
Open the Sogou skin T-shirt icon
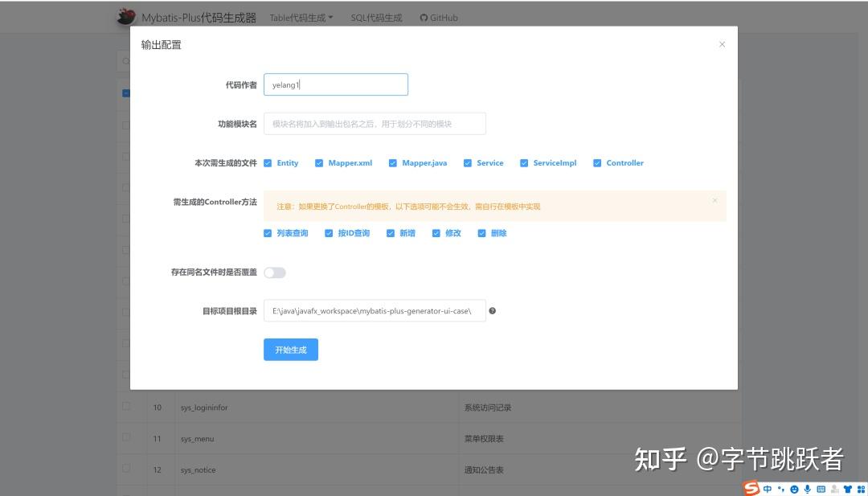click(849, 488)
